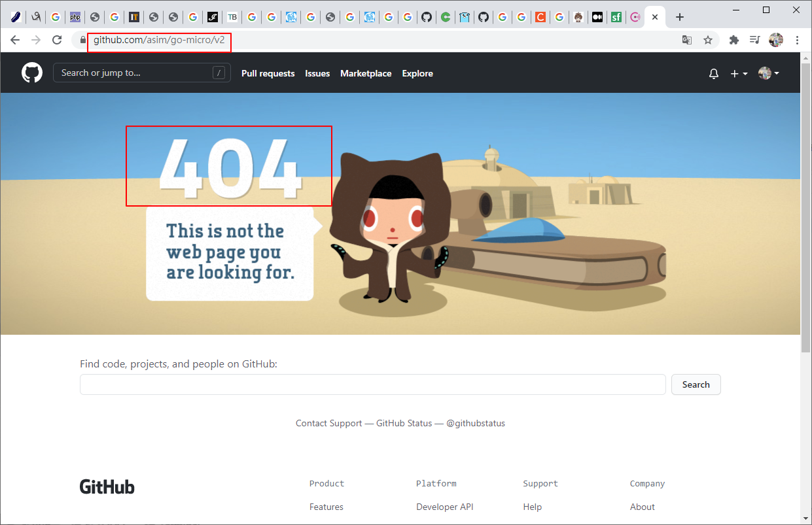Click the padlock site info icon
Image resolution: width=812 pixels, height=525 pixels.
pyautogui.click(x=82, y=40)
